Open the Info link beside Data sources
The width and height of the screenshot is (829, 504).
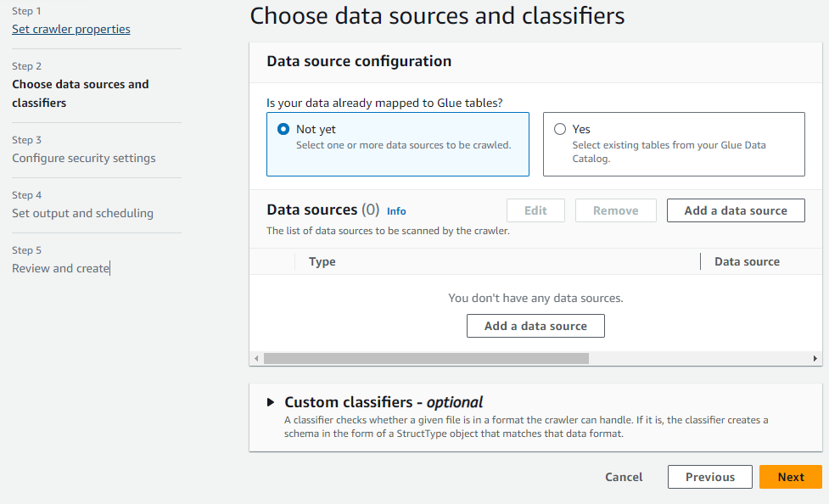coord(396,210)
